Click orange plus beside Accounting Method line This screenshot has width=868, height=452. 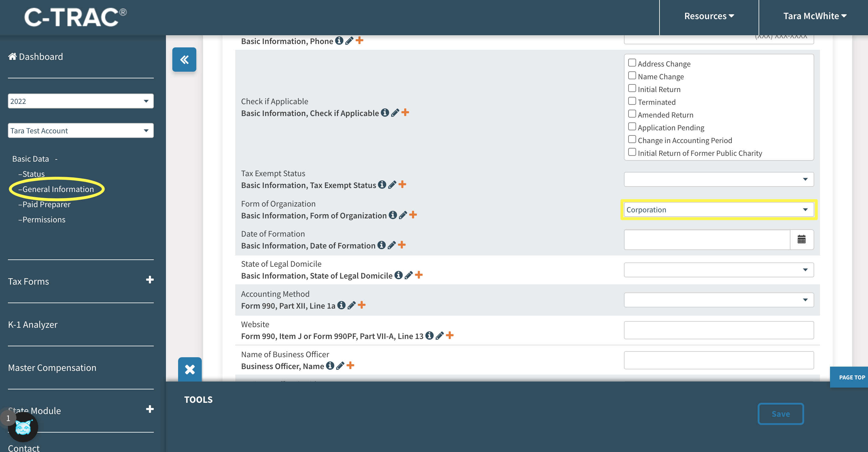tap(362, 305)
